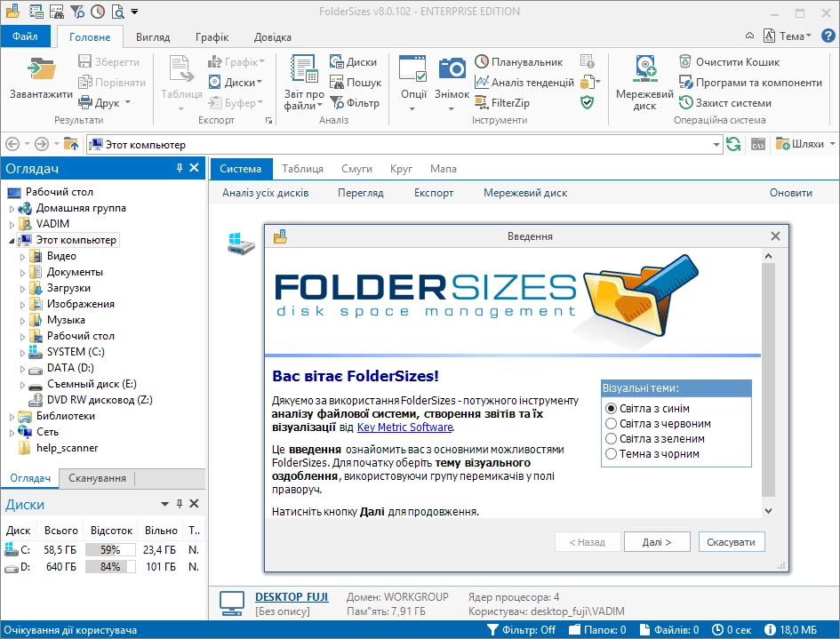Open the command prompt icon near Шляхи
The image size is (840, 639).
[758, 144]
